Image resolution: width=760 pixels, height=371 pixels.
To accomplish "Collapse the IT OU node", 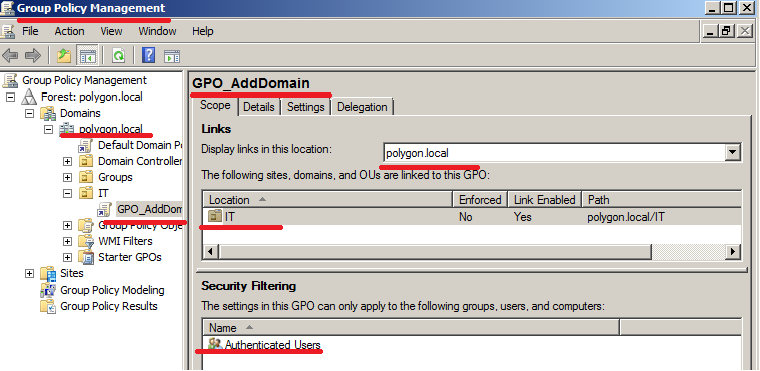I will pyautogui.click(x=67, y=193).
